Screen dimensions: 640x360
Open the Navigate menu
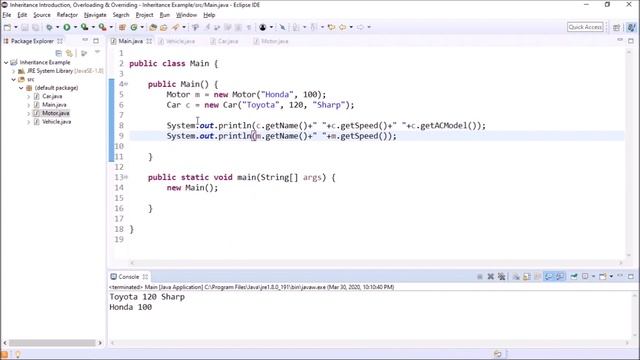[95, 15]
